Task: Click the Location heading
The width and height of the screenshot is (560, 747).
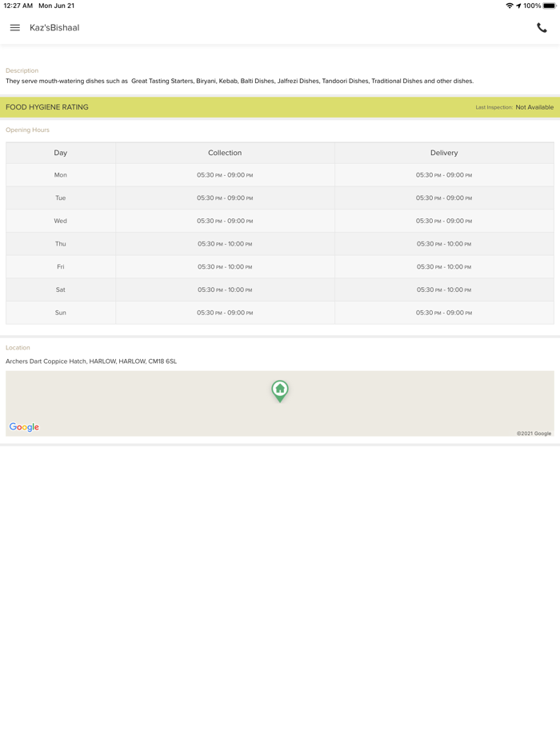Action: (18, 347)
